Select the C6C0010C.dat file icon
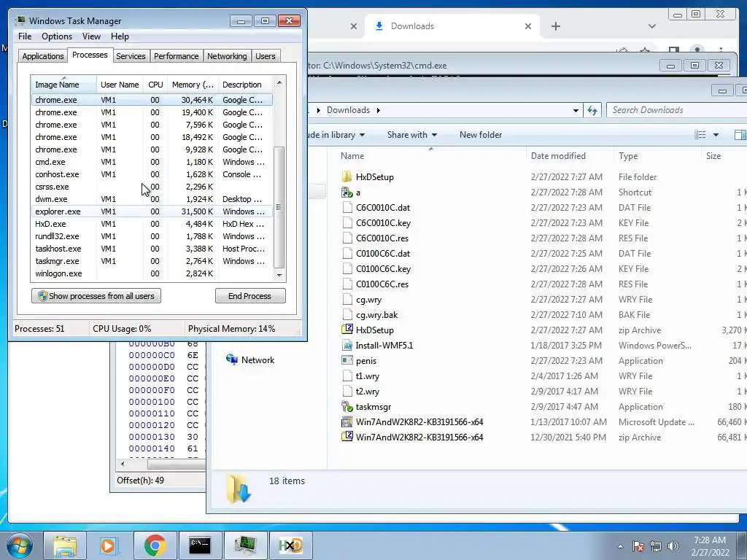Screen dimensions: 747x560 click(347, 208)
